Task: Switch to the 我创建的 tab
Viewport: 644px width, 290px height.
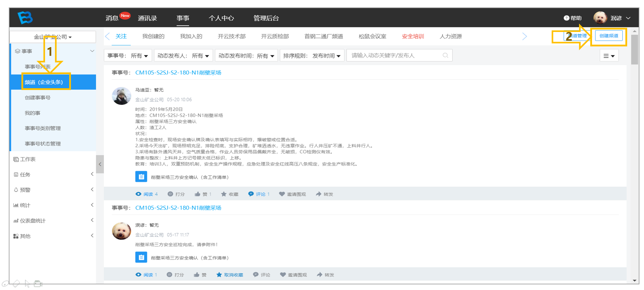Action: pyautogui.click(x=153, y=36)
